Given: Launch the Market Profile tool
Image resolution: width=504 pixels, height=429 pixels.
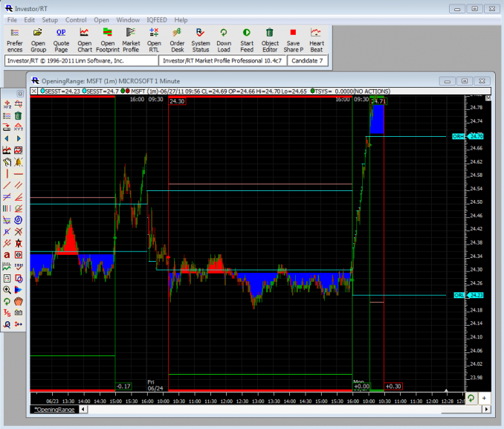Looking at the screenshot, I should (x=131, y=40).
